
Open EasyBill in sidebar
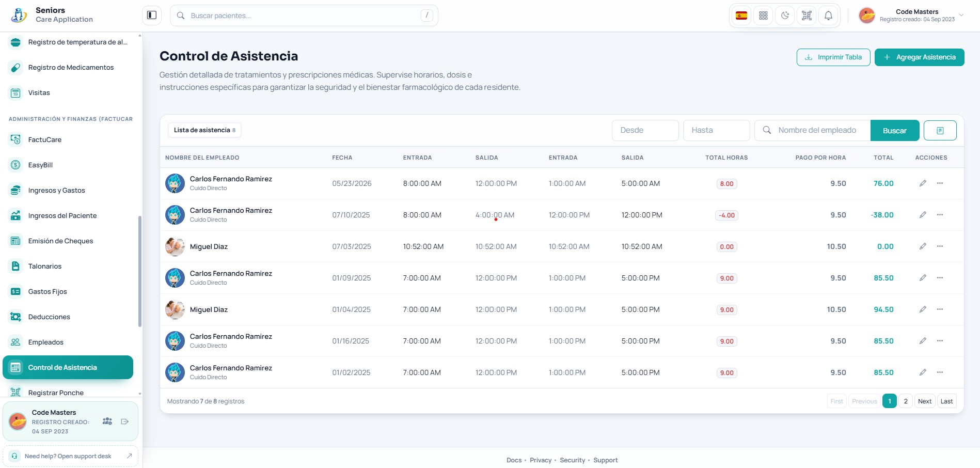[68, 165]
